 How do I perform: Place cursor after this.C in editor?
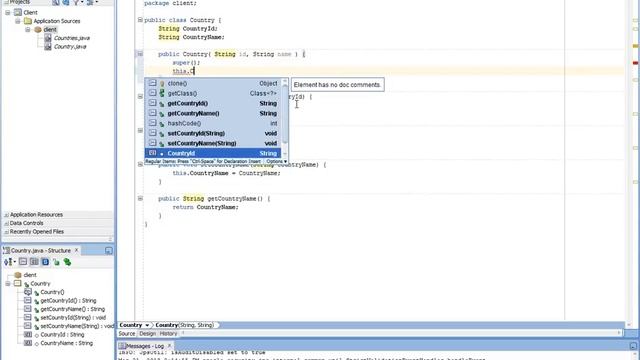pyautogui.click(x=195, y=71)
